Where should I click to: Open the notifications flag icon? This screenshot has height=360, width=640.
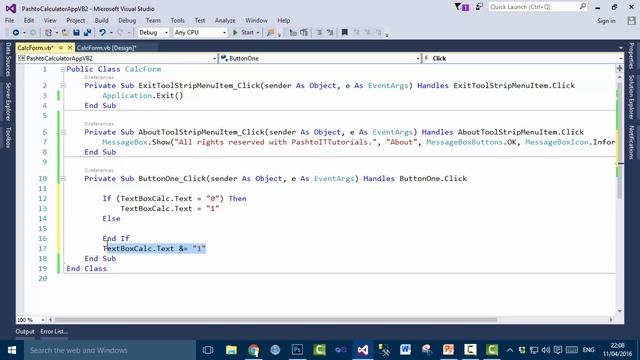[x=462, y=7]
